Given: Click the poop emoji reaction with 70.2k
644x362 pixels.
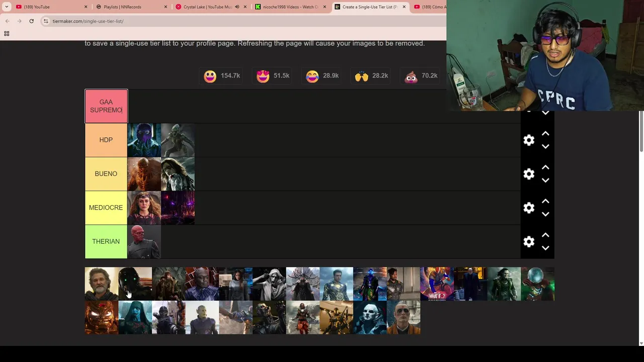Looking at the screenshot, I should (x=421, y=76).
